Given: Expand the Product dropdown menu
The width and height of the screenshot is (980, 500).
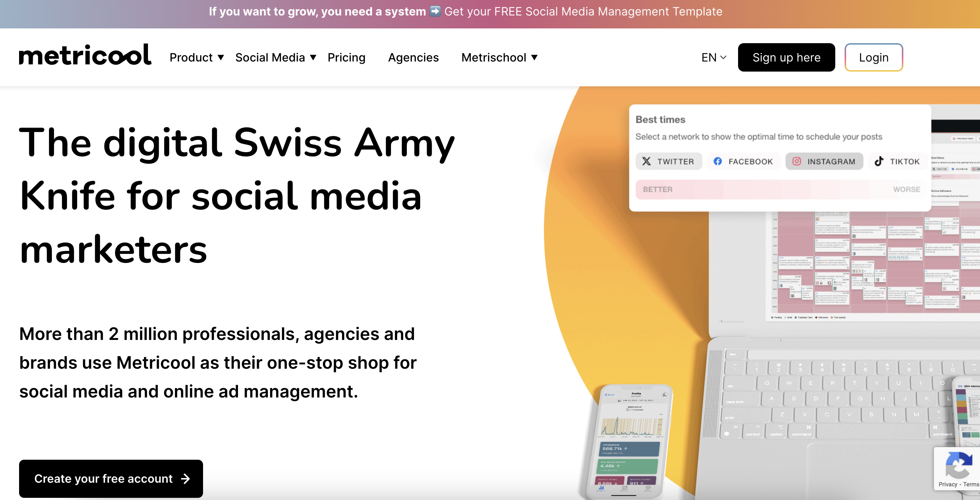Looking at the screenshot, I should tap(196, 58).
